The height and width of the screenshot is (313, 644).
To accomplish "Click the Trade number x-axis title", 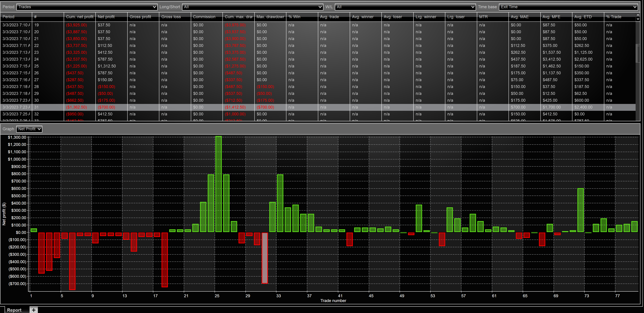I will (333, 301).
